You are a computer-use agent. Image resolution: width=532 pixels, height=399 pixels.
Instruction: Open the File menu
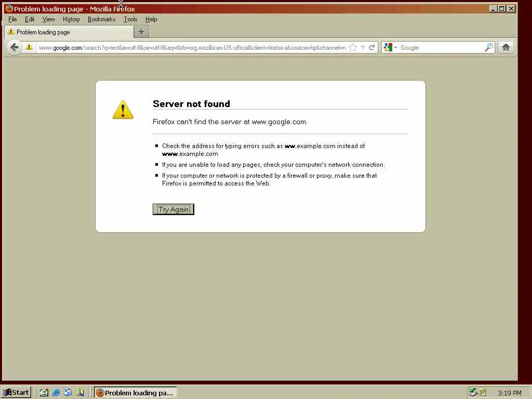pos(12,19)
